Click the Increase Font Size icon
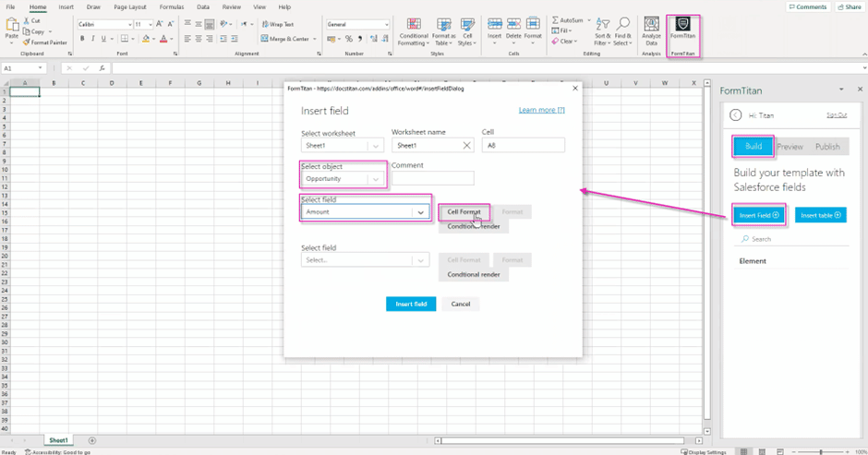 [160, 24]
